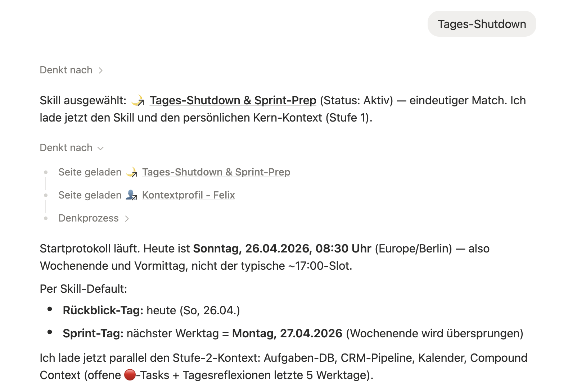Viewport: 568px width, 392px height.
Task: Collapse the expanded 'Denkt nach' section
Action: (x=67, y=148)
